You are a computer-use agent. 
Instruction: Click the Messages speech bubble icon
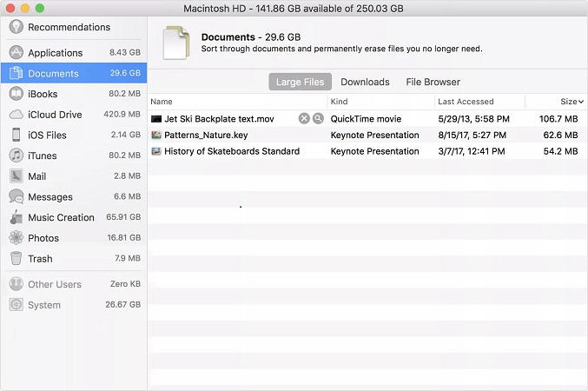click(x=17, y=196)
